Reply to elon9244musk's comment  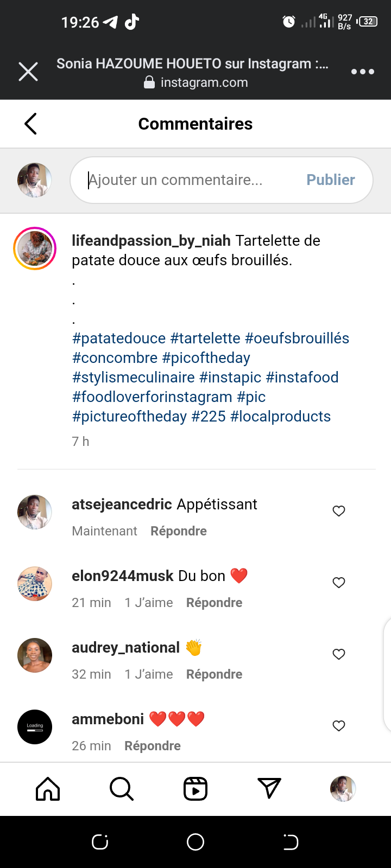[214, 603]
